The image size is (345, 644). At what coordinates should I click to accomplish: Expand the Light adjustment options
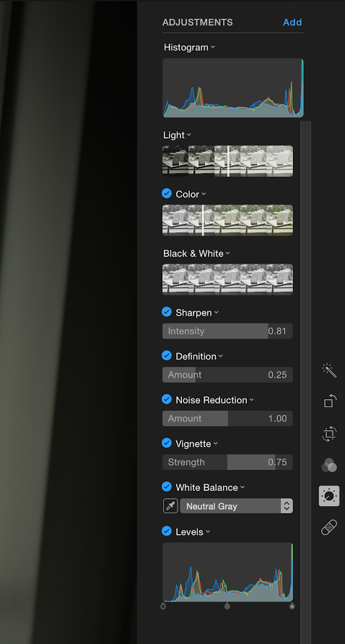coord(189,135)
